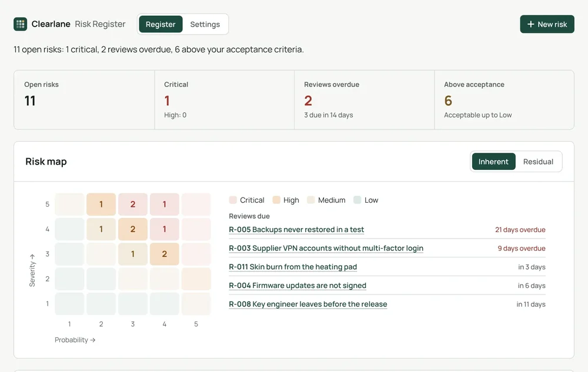Screen dimensions: 588x372
Task: Click the '9 days overdue' status text
Action: click(522, 249)
